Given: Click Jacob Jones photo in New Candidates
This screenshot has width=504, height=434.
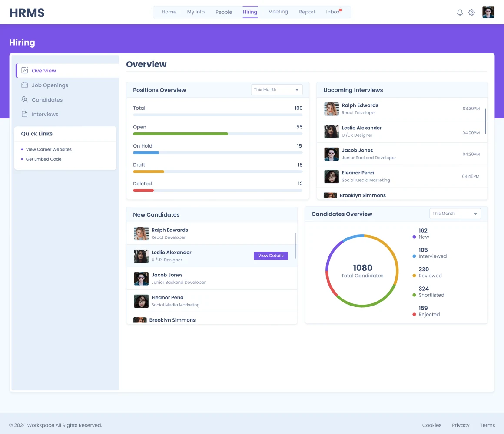Looking at the screenshot, I should tap(141, 279).
